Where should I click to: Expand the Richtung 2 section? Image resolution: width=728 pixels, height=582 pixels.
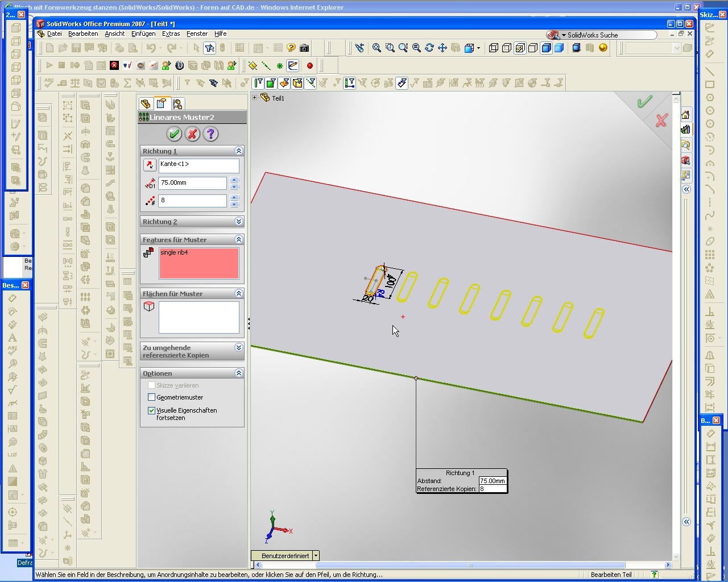pyautogui.click(x=238, y=221)
